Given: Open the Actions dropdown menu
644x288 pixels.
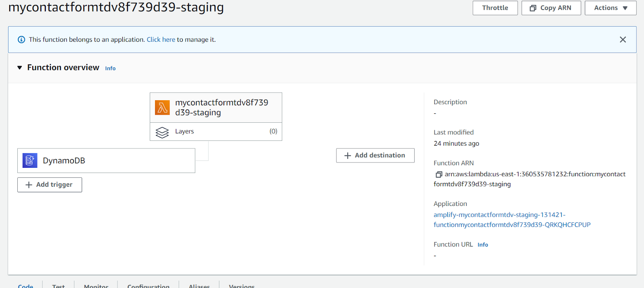Looking at the screenshot, I should [x=611, y=8].
